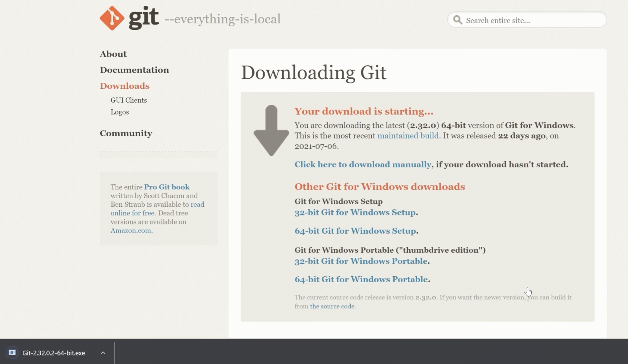Viewport: 628px width, 364px height.
Task: Download 64-bit Git for Windows Portable
Action: coord(361,279)
